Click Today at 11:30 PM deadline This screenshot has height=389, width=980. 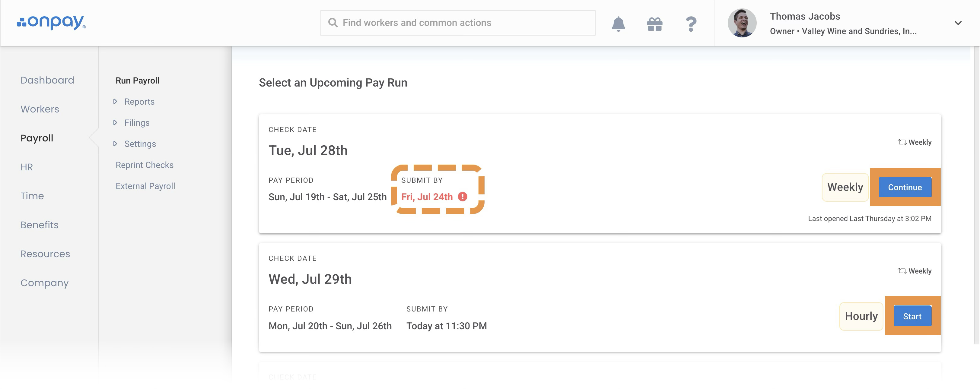(x=447, y=326)
